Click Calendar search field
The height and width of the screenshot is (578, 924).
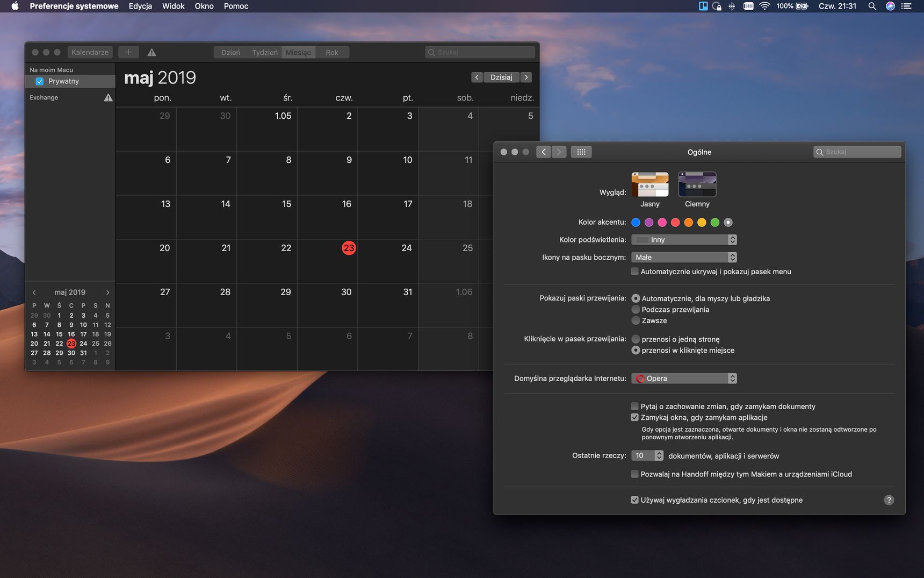coord(480,52)
